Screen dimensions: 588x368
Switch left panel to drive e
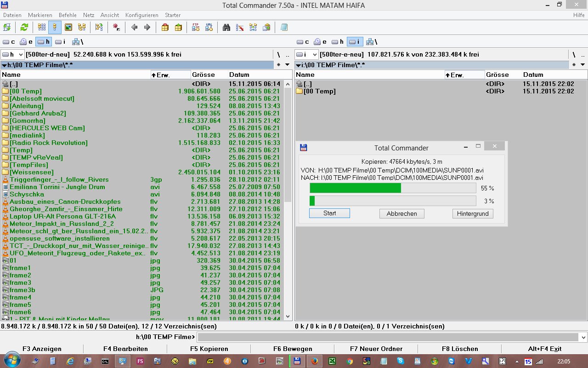pyautogui.click(x=26, y=42)
